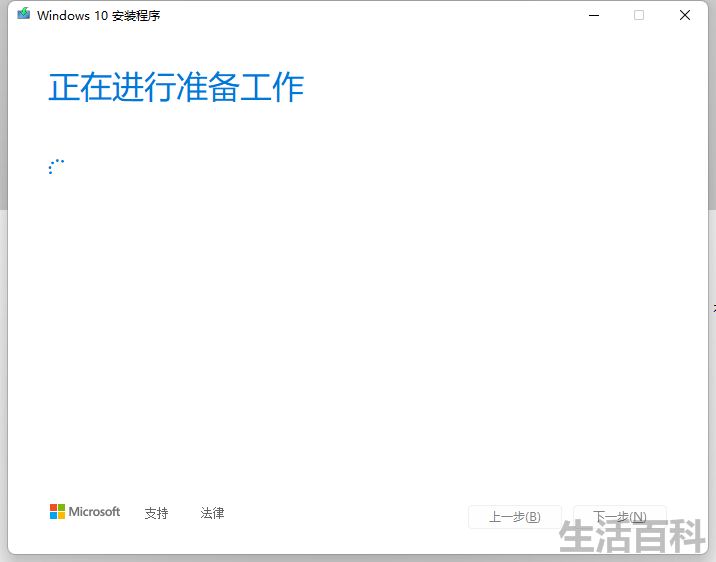Viewport: 716px width, 562px height.
Task: Close the Windows 10 安装程序 window
Action: point(684,15)
